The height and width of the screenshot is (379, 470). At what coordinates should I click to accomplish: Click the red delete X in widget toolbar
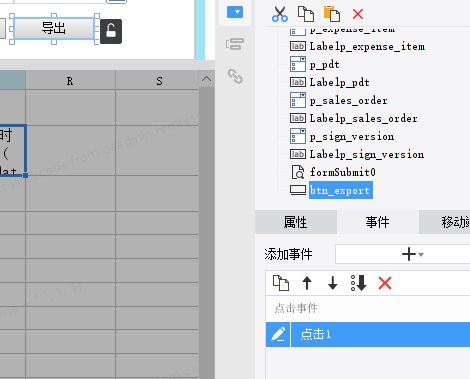(358, 14)
